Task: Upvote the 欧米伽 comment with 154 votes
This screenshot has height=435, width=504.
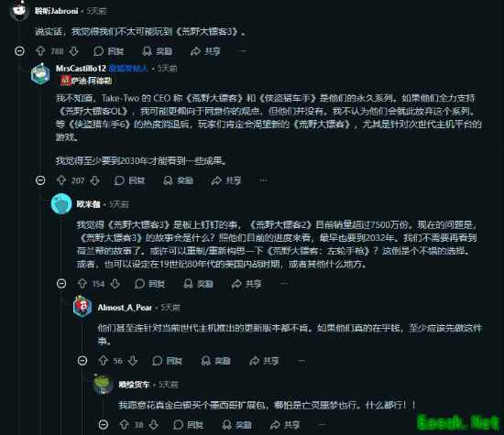Action: 82,284
